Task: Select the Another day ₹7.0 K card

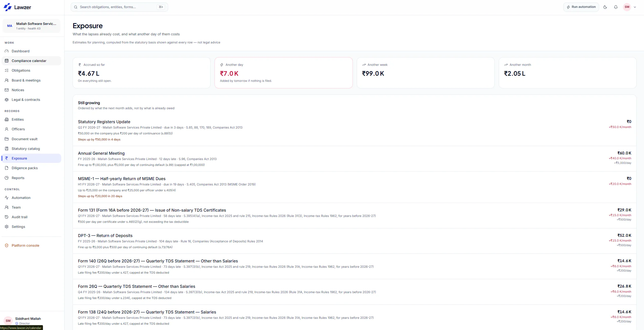Action: click(284, 73)
